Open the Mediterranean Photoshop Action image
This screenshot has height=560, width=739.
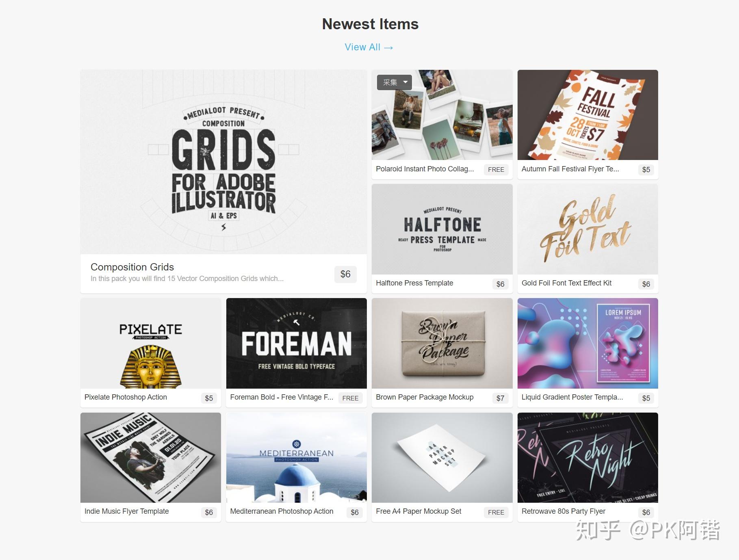(x=297, y=458)
